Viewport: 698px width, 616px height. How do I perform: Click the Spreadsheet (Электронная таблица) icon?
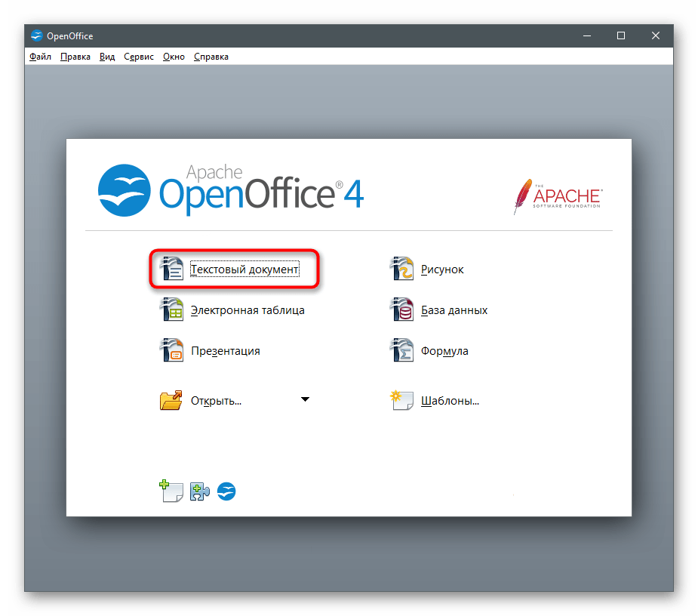click(172, 310)
